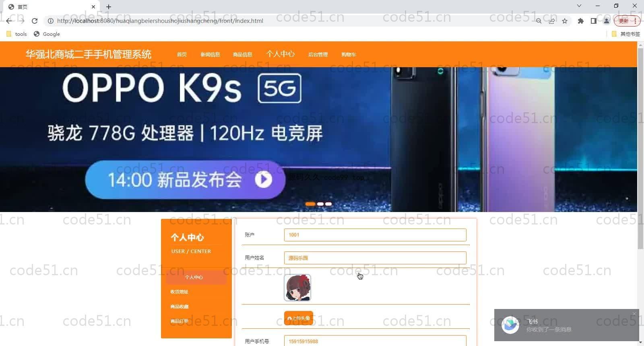Click the OPPO K9s banner image

point(318,139)
